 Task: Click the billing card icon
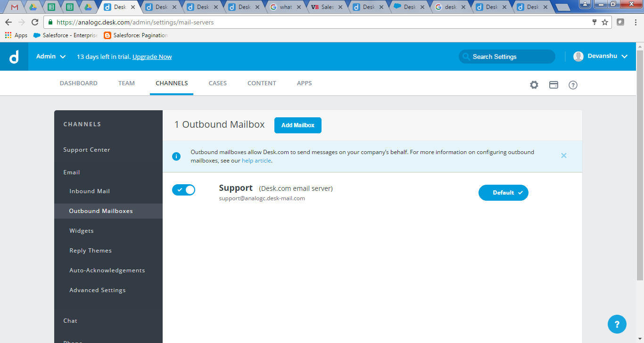[553, 85]
